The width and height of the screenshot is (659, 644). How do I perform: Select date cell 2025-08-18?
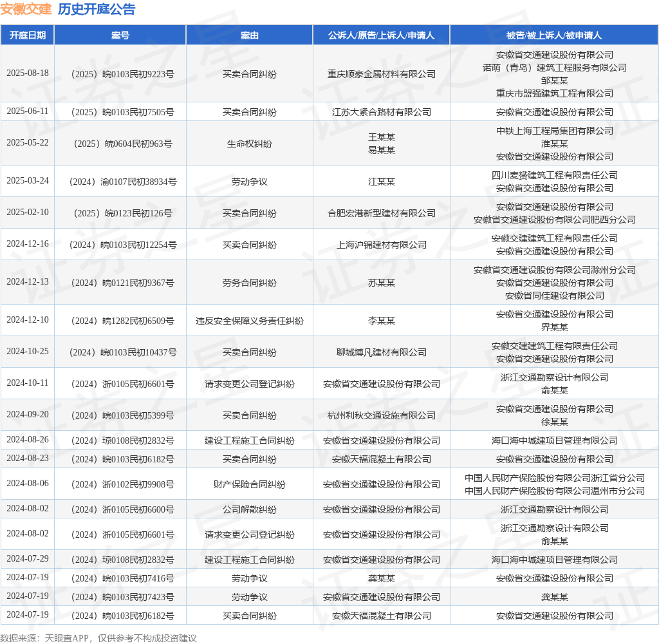point(28,73)
